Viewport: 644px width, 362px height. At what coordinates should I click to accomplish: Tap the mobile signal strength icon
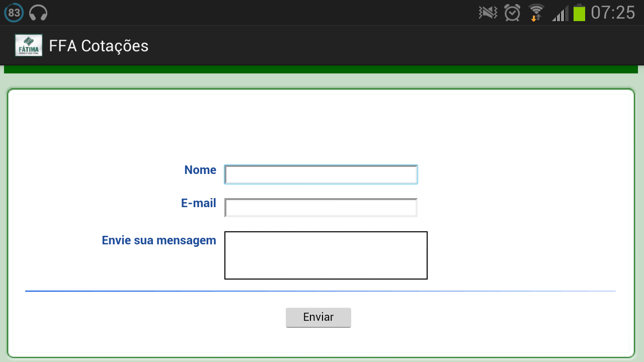(x=560, y=13)
